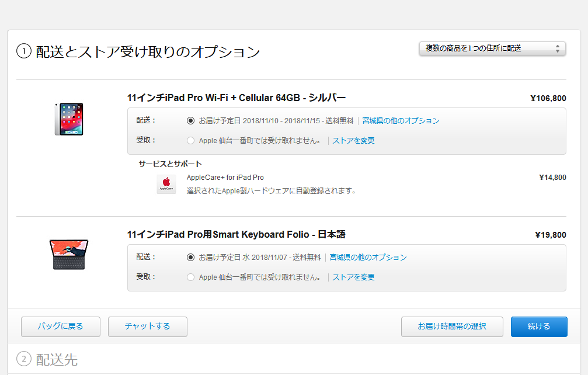This screenshot has width=588, height=375.
Task: Click the 配送先 section heading
Action: click(57, 360)
